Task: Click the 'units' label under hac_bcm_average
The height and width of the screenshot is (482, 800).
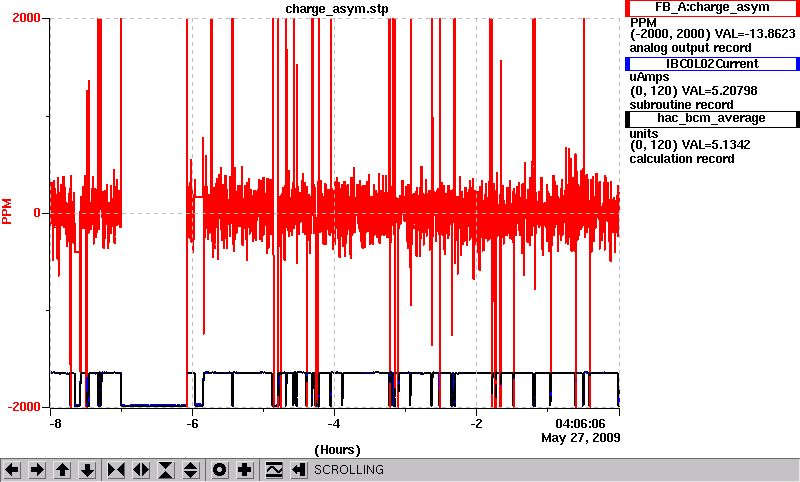Action: 644,134
